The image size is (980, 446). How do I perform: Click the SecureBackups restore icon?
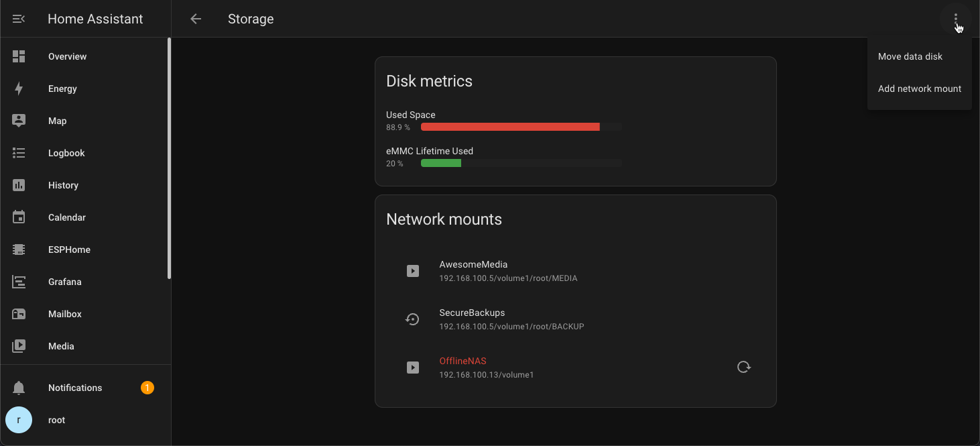[413, 319]
